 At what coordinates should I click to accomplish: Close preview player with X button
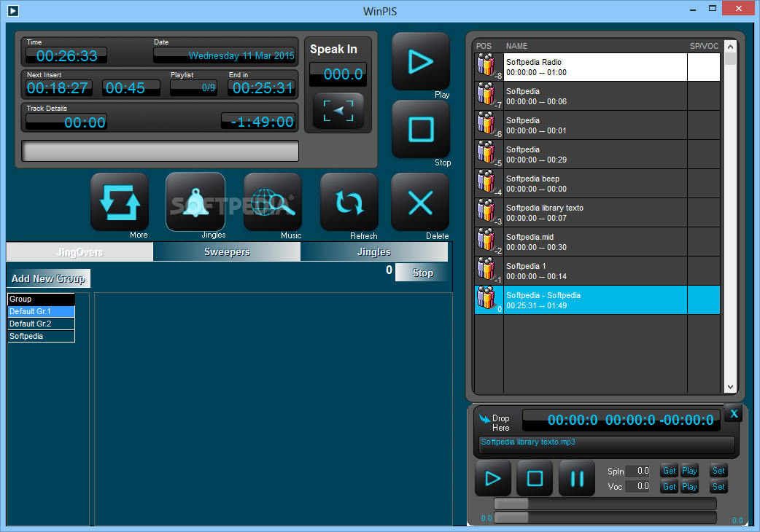[x=734, y=413]
